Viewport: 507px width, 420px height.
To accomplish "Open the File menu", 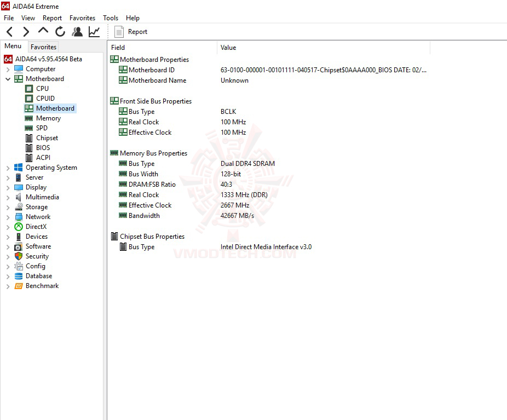I will pos(9,18).
